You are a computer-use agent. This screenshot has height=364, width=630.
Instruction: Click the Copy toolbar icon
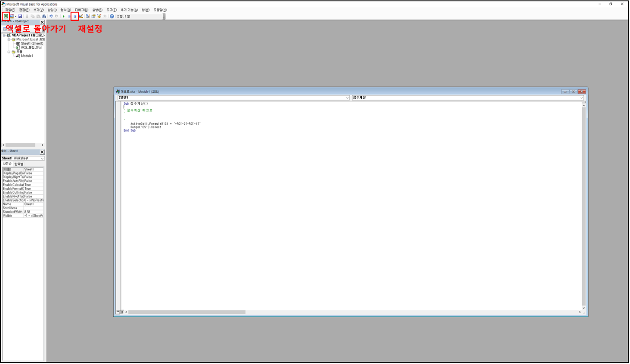(x=32, y=16)
